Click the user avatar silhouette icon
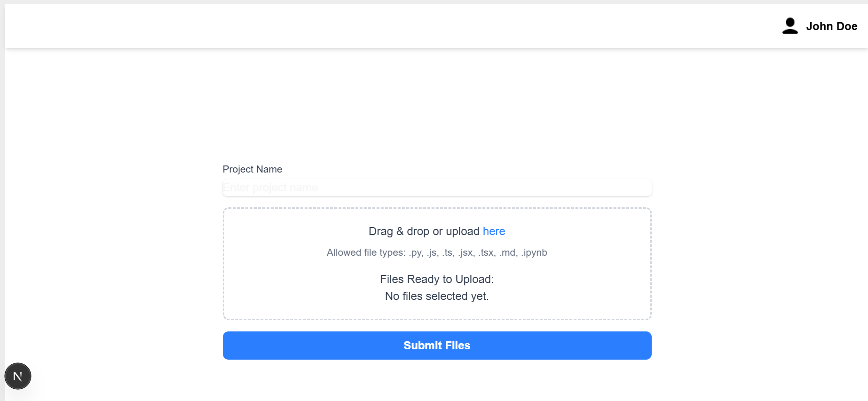 click(x=790, y=26)
